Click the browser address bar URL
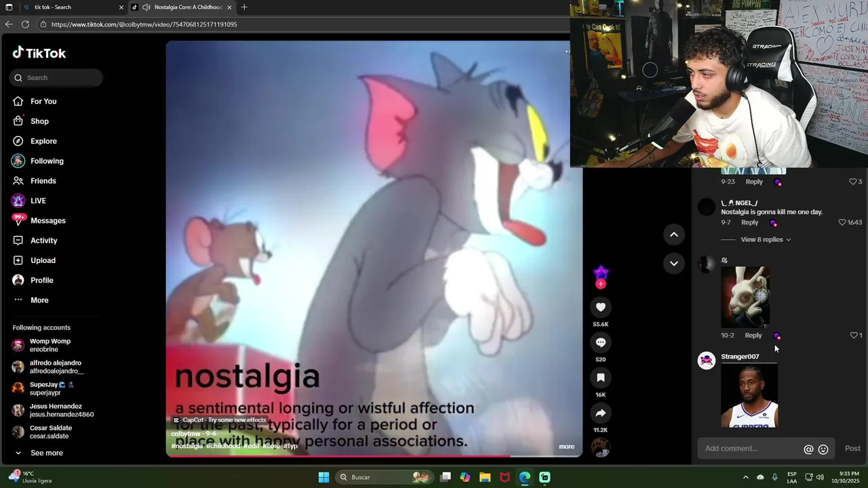Viewport: 868px width, 488px height. [x=144, y=24]
